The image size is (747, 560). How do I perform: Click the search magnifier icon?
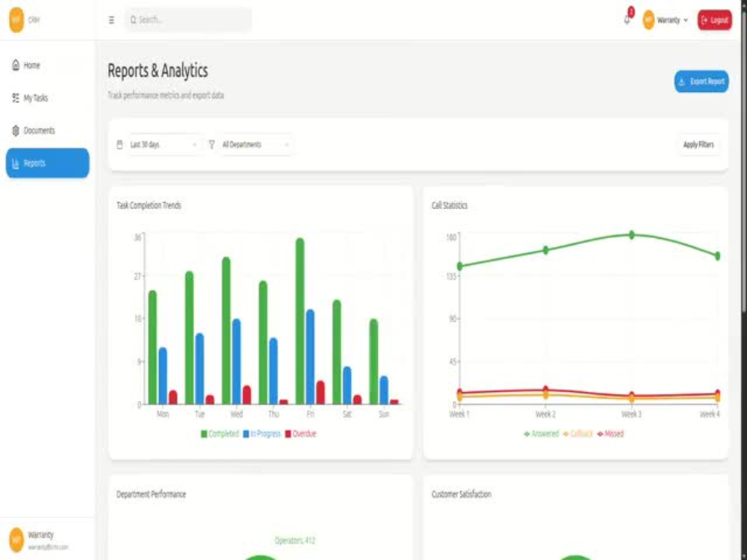point(134,20)
